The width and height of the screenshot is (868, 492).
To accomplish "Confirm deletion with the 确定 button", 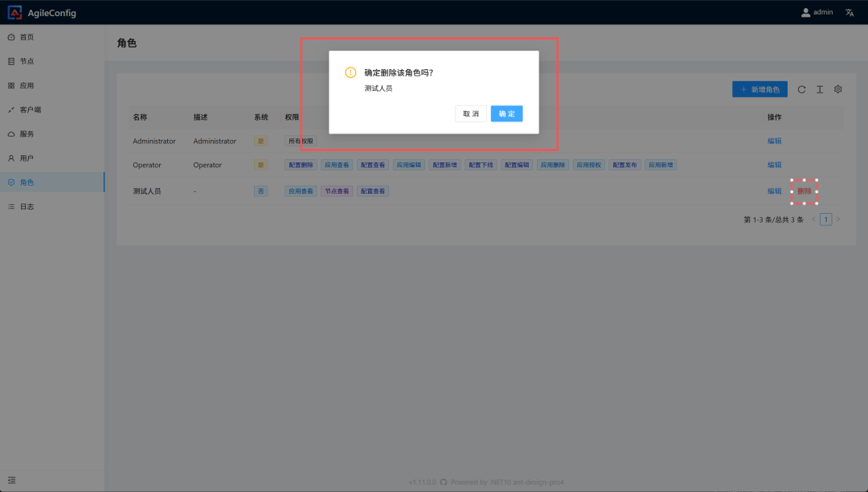I will point(506,113).
